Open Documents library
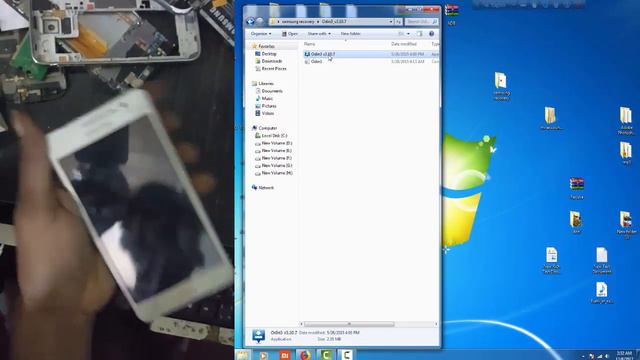640x360 pixels. point(272,91)
